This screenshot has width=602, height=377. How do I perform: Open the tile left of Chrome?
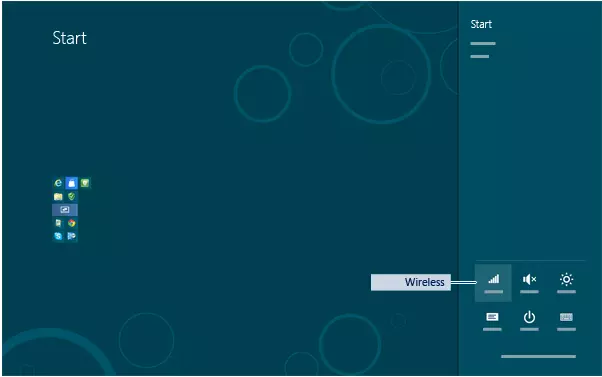tap(58, 223)
